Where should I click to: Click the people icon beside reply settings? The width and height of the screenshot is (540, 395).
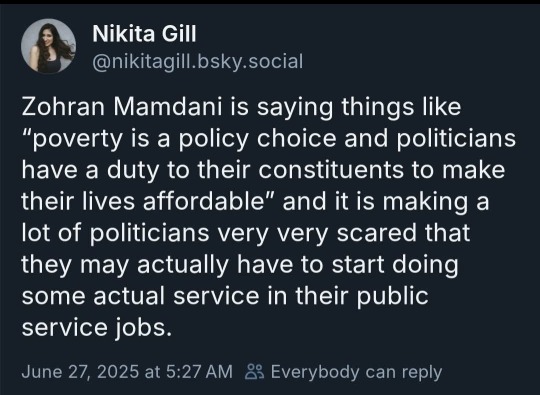(x=255, y=372)
